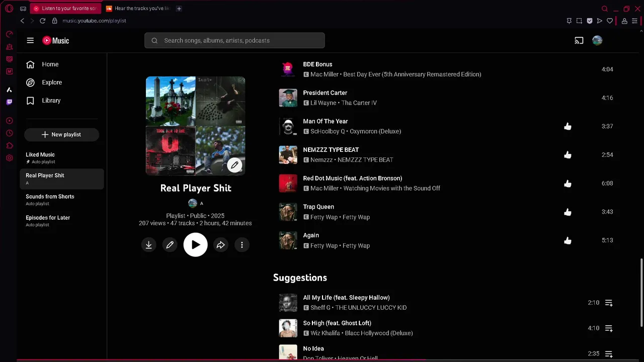Toggle like on Man Of The Year

pos(568,127)
